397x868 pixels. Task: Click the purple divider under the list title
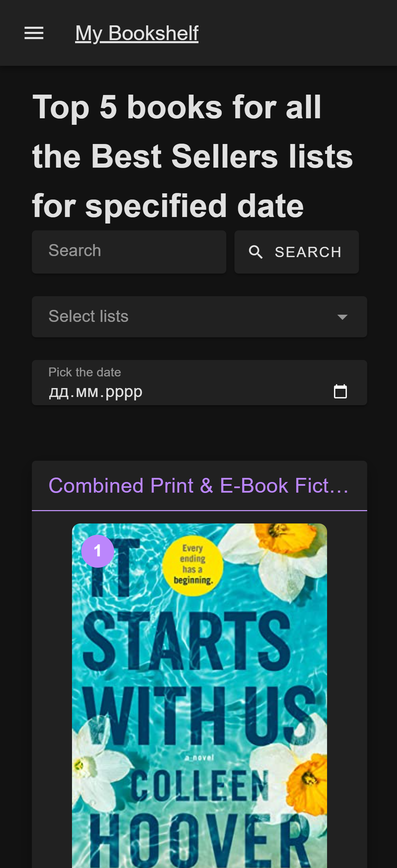(199, 510)
